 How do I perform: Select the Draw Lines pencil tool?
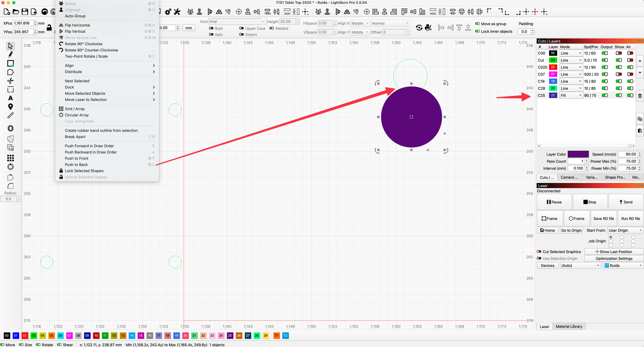[x=10, y=54]
